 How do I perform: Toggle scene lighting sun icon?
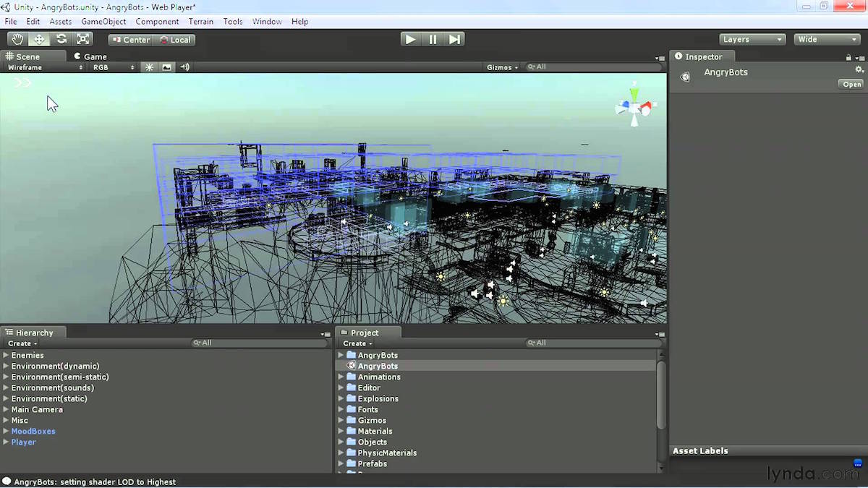150,67
